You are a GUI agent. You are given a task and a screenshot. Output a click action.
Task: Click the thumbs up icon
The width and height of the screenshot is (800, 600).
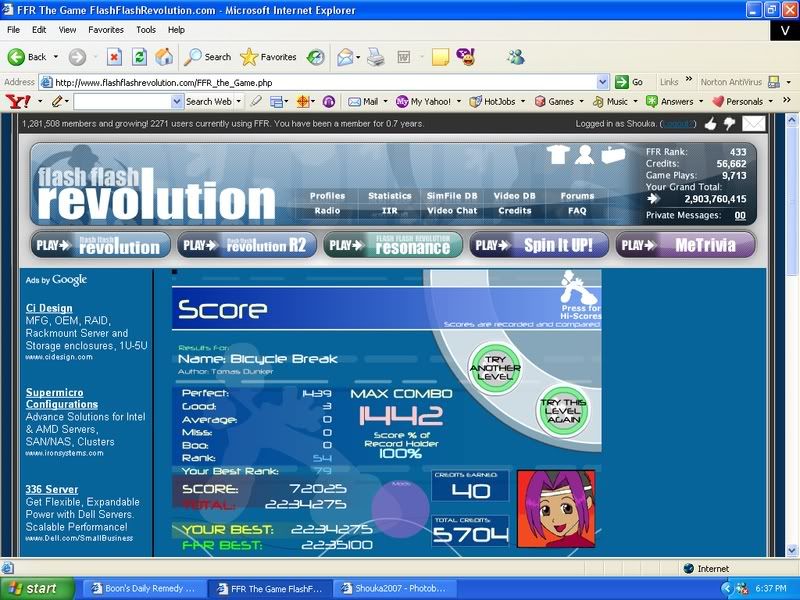(x=710, y=123)
